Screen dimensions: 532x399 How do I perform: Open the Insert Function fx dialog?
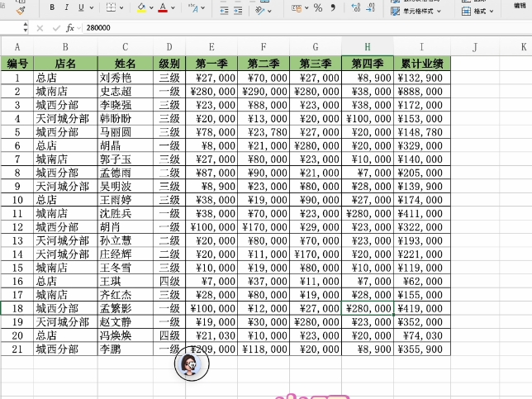[70, 28]
